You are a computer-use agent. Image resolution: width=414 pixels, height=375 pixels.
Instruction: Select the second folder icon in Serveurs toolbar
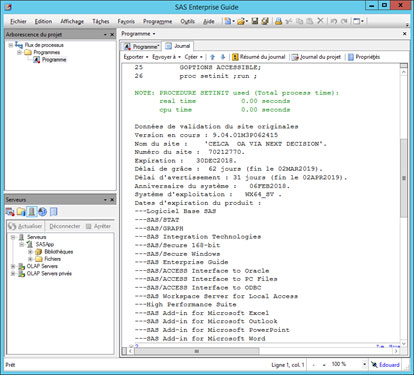click(x=21, y=212)
